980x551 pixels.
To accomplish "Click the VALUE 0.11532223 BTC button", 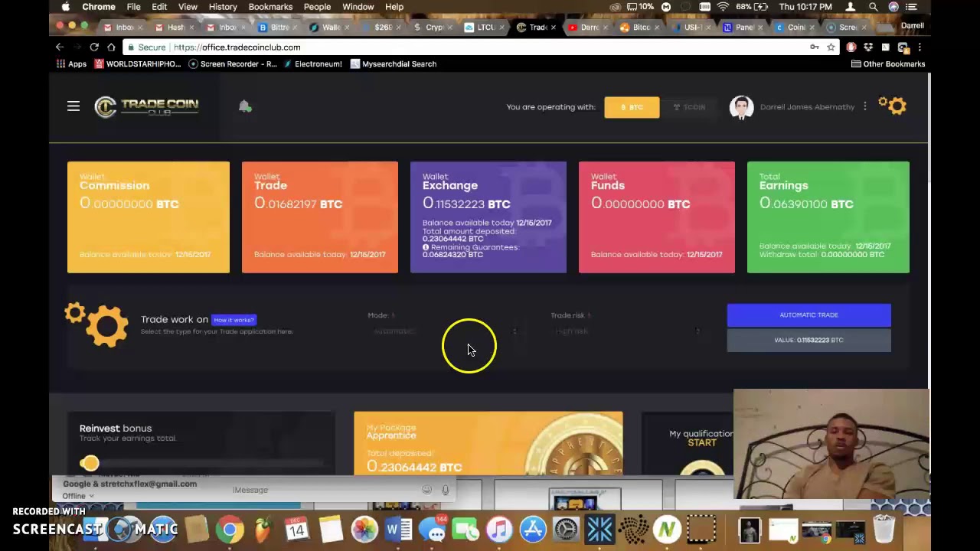I will tap(808, 340).
